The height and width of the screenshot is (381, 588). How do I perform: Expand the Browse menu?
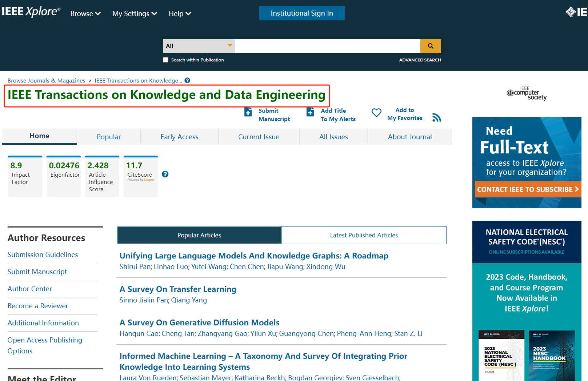pyautogui.click(x=85, y=13)
